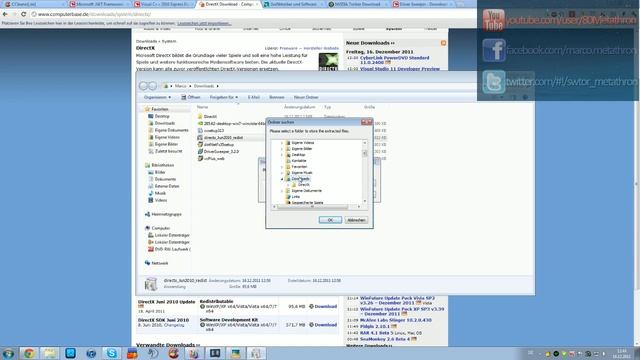Switch to Microsoft .NET Framework tab
The height and width of the screenshot is (360, 640).
pos(100,4)
